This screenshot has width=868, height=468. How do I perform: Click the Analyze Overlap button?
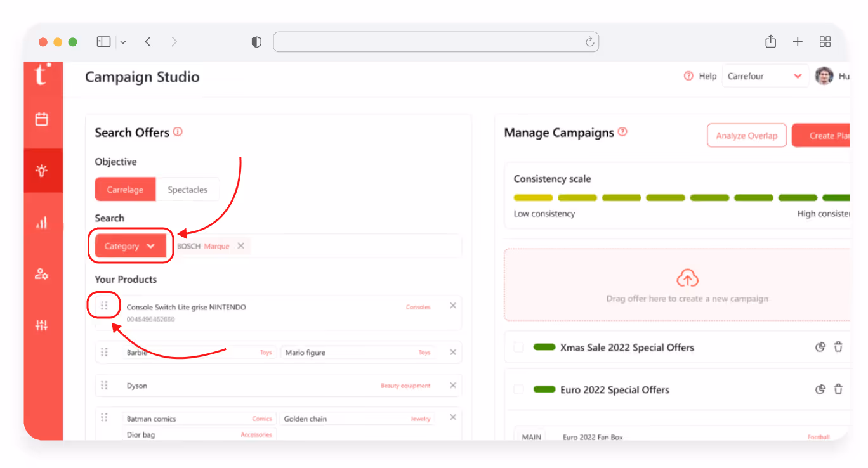[747, 136]
